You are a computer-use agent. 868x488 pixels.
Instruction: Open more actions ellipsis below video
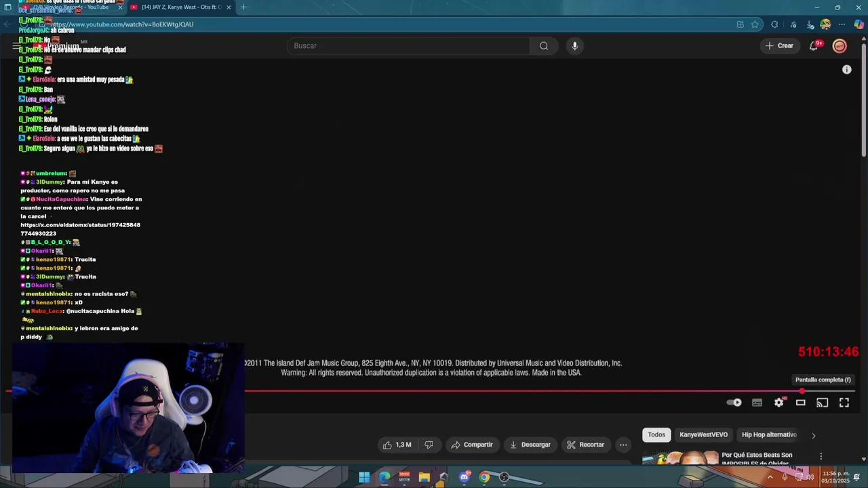pyautogui.click(x=623, y=445)
